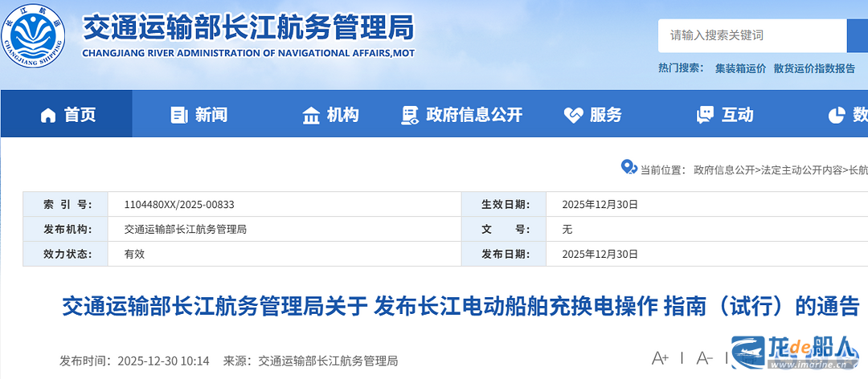Screen dimensions: 868x379
Task: Open the 政府信息公开 menu item
Action: tap(474, 115)
